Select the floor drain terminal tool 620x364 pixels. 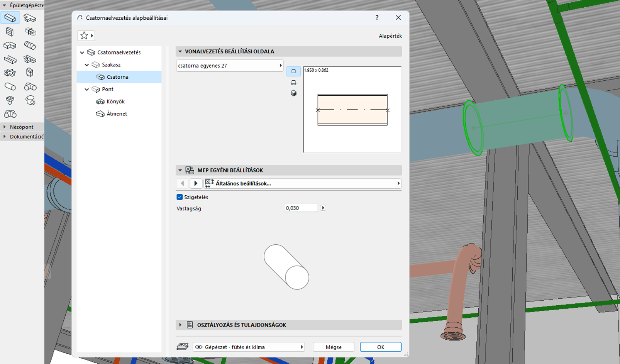coord(10,100)
